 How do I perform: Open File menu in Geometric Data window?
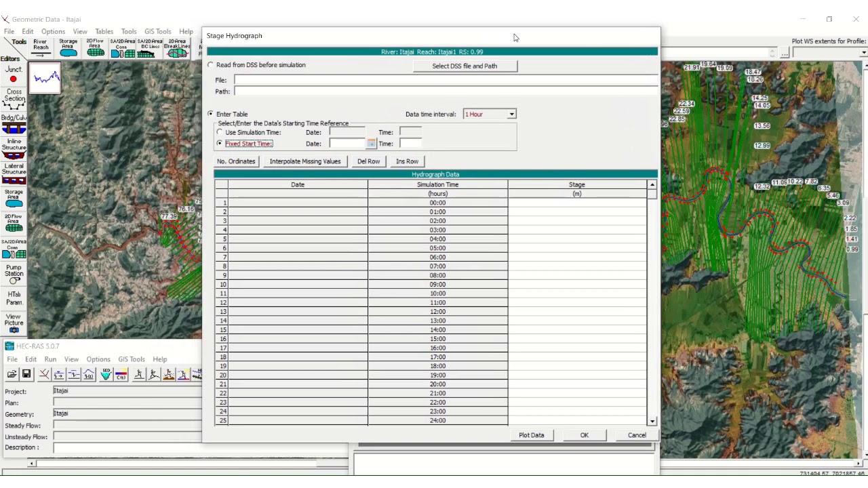9,31
